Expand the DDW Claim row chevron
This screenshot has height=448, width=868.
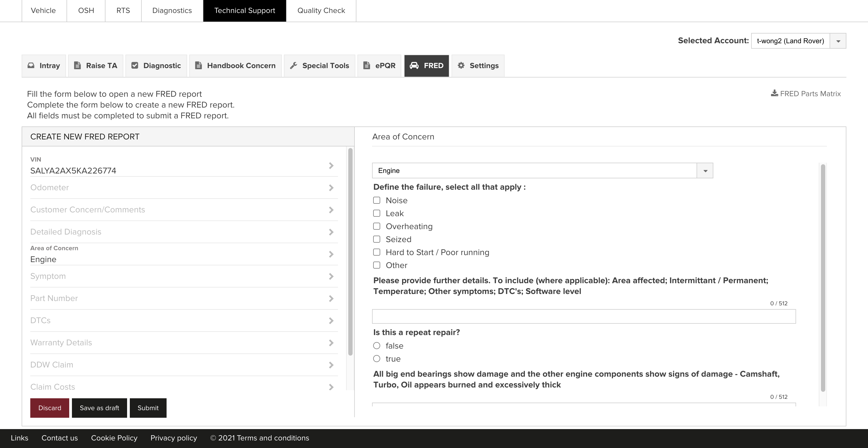331,365
